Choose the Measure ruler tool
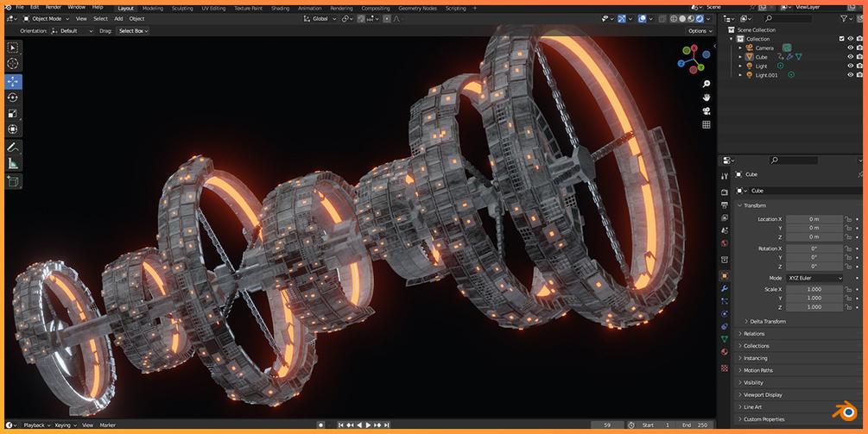The width and height of the screenshot is (868, 434). [x=13, y=164]
